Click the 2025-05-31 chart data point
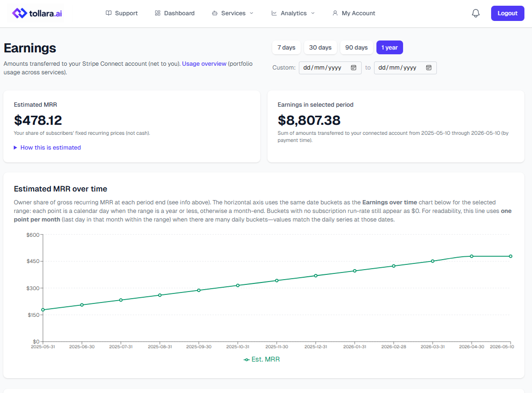Screen dimensions: 532x393 [x=43, y=310]
